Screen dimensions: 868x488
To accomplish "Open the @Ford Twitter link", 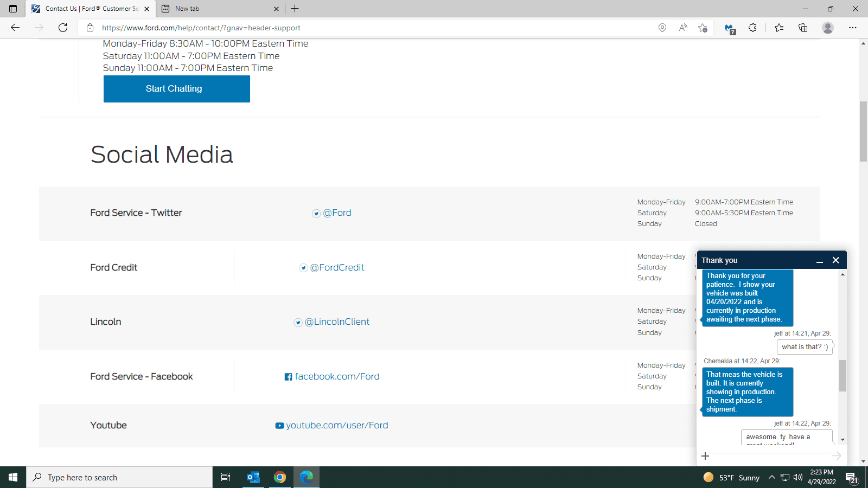I will (337, 213).
